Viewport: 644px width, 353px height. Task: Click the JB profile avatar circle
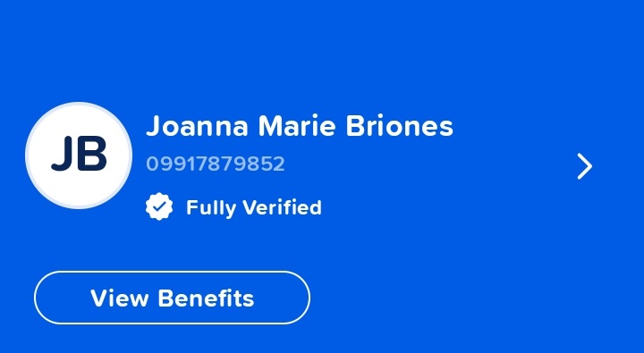79,155
